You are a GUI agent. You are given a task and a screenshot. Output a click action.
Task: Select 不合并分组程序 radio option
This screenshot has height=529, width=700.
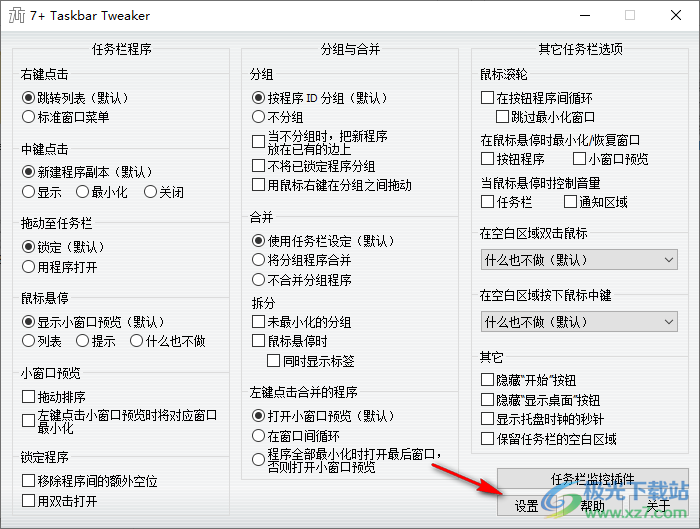coord(258,280)
